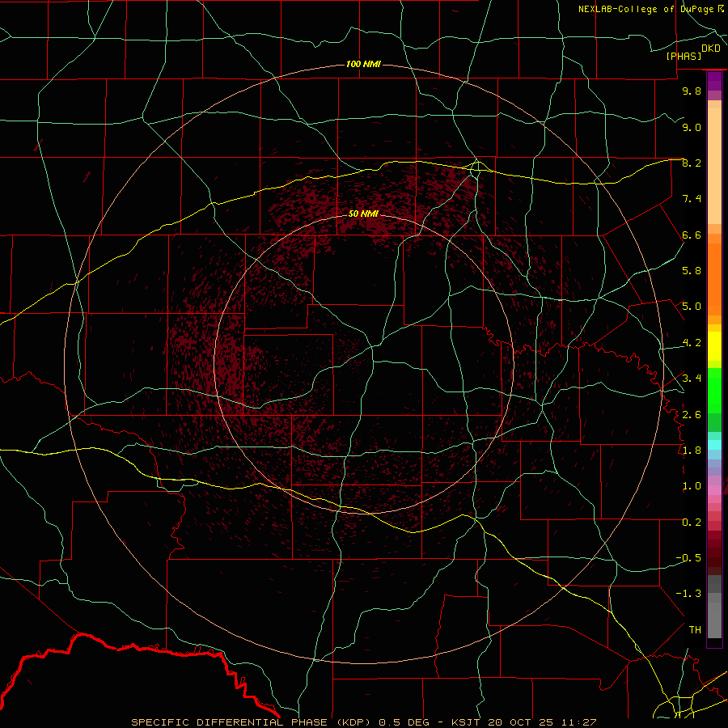Select the 1.0 scale value

tap(692, 486)
